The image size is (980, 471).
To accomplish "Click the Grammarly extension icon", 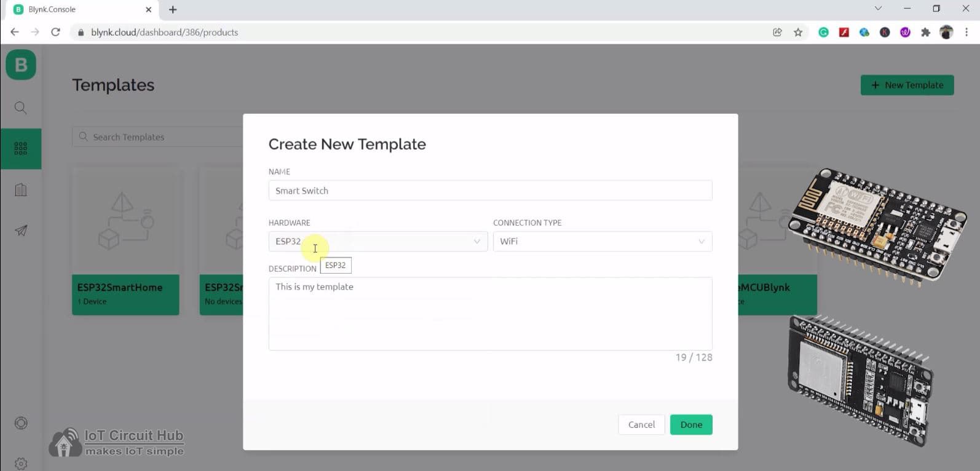I will tap(823, 33).
